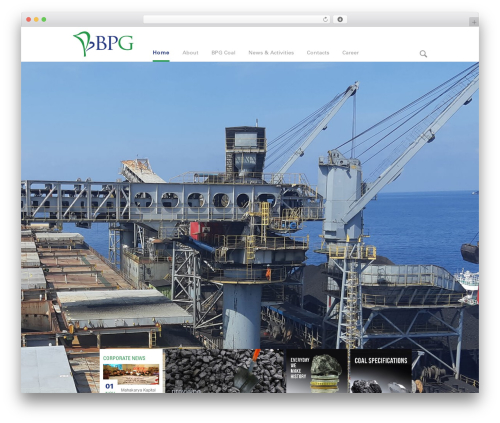The height and width of the screenshot is (423, 500).
Task: Click the coal pile image tile
Action: pos(225,371)
